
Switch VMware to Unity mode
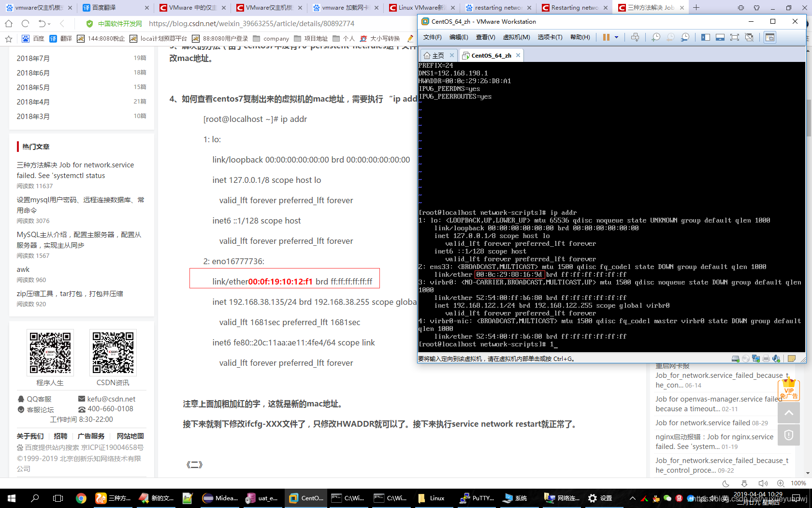(749, 37)
